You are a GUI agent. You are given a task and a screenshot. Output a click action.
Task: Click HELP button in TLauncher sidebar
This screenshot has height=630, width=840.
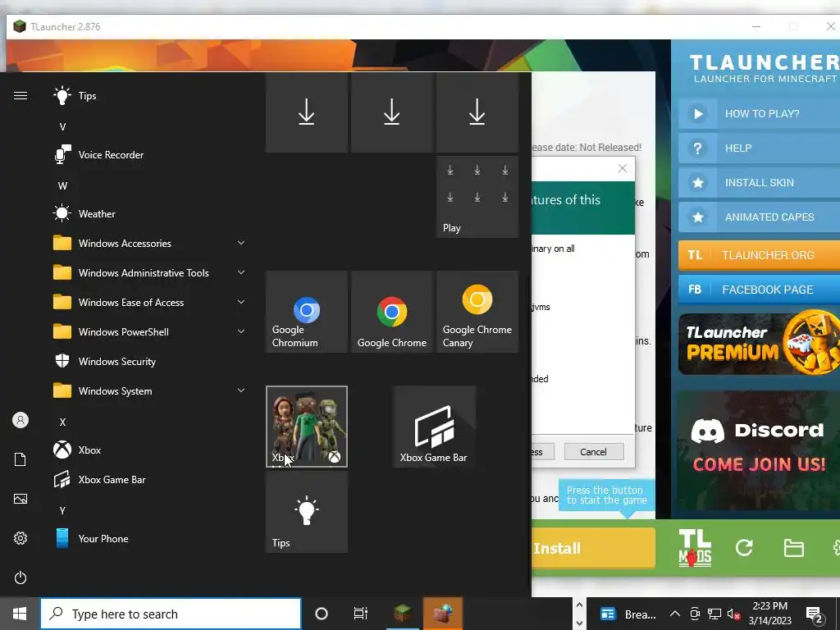click(x=759, y=148)
